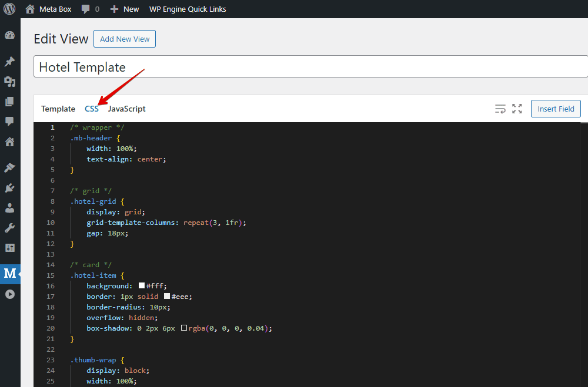Open Posts via the pushpin icon

point(9,61)
